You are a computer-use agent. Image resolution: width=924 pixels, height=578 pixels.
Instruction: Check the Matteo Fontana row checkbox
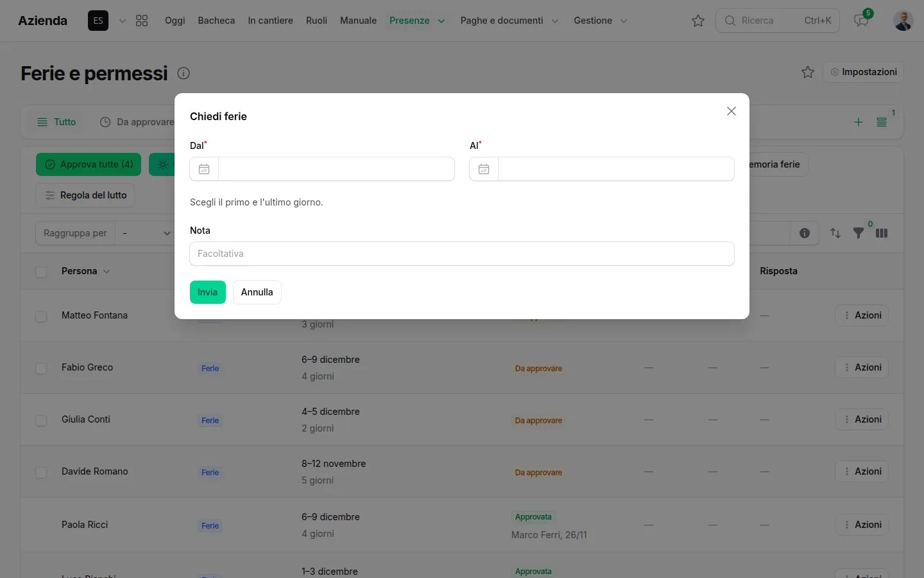(41, 316)
